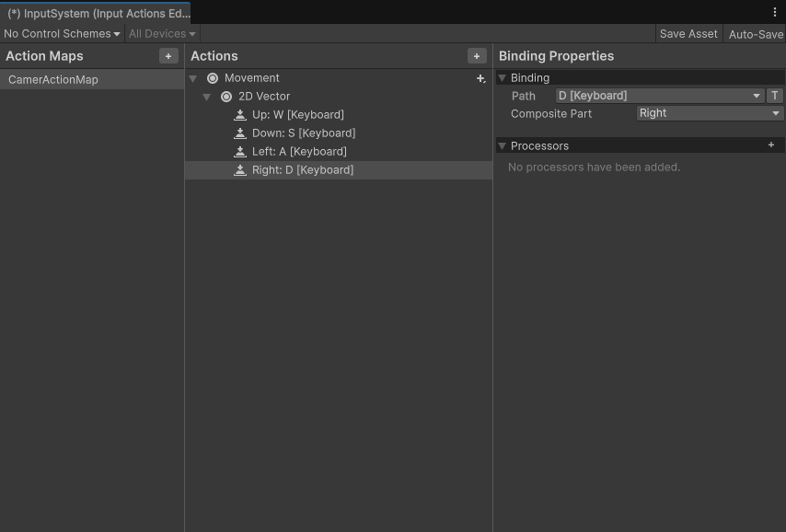786x532 pixels.
Task: Add binding to Movement action
Action: [x=480, y=79]
